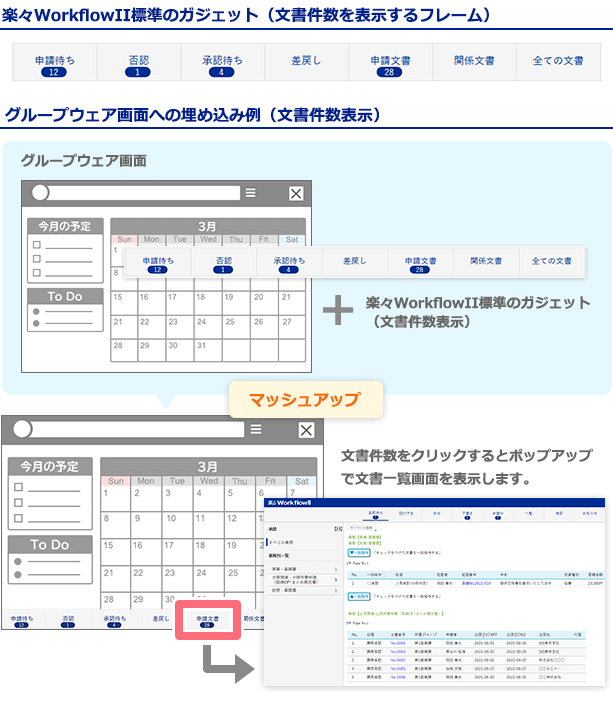
Task: Click the ▲ 一括操作 button in the popup
Action: click(359, 597)
